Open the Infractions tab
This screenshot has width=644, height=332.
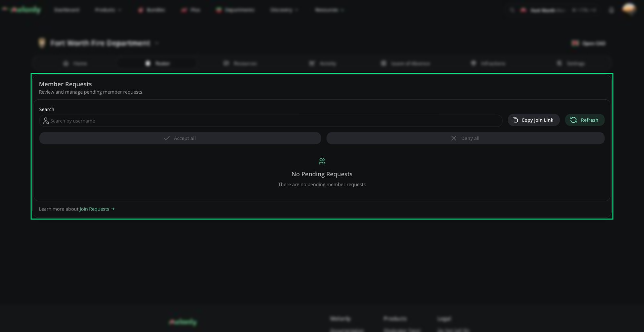[x=488, y=63]
